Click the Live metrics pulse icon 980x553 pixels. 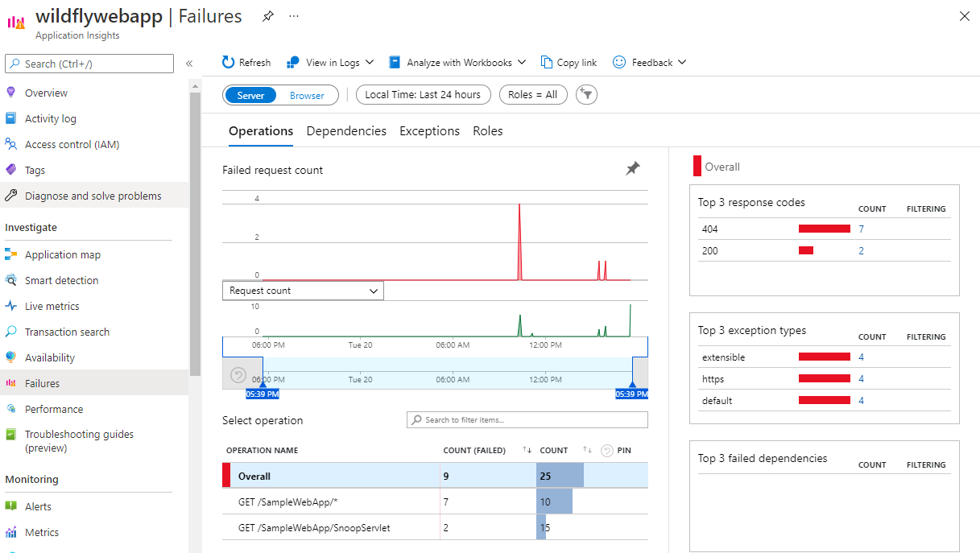[x=10, y=306]
